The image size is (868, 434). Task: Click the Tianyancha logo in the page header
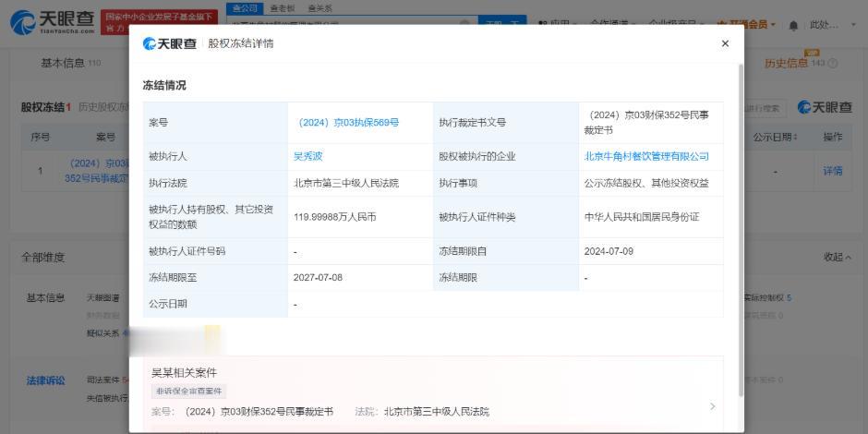coord(53,22)
